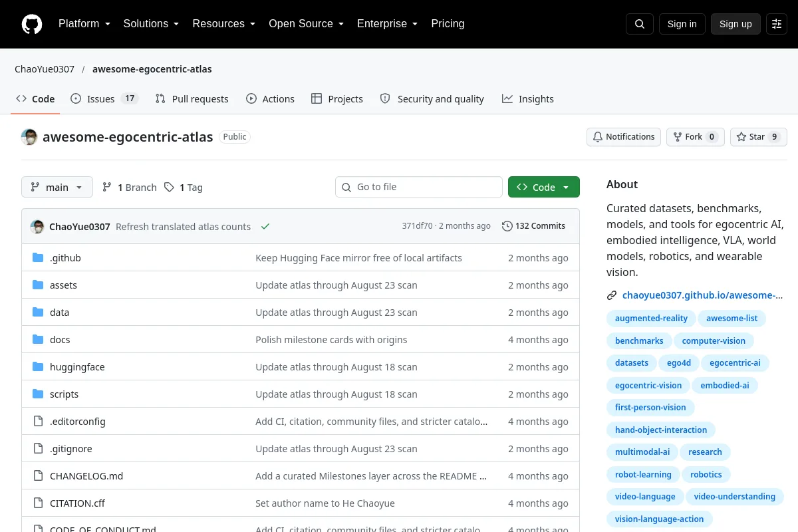View the 1 Branch link
Screen dimensions: 798x532
tap(130, 188)
